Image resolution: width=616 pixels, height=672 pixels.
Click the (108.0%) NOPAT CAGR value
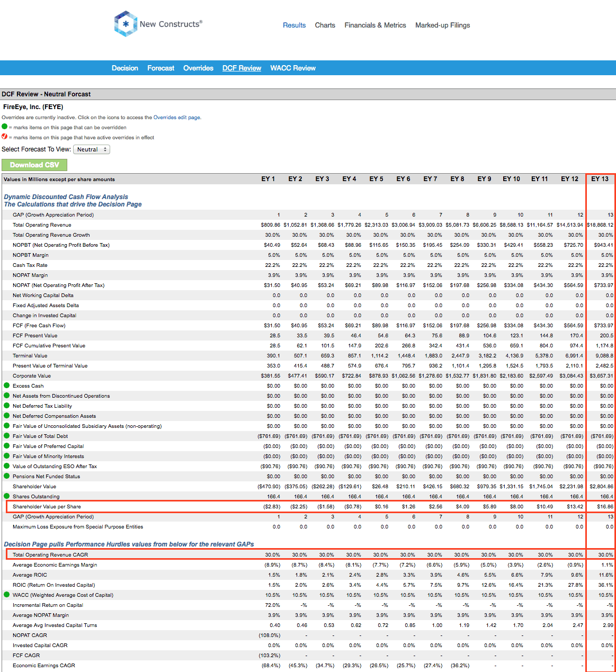270,635
